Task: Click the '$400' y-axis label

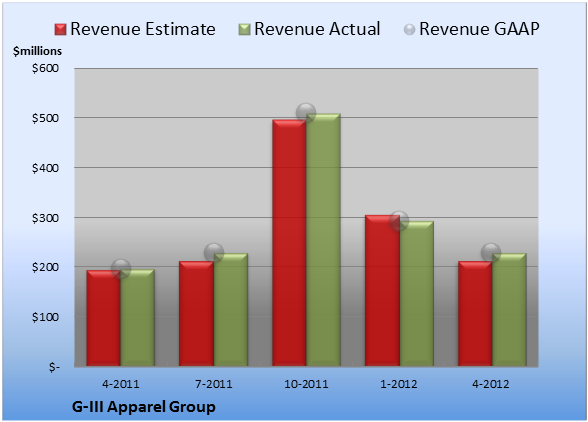Action: (x=45, y=168)
